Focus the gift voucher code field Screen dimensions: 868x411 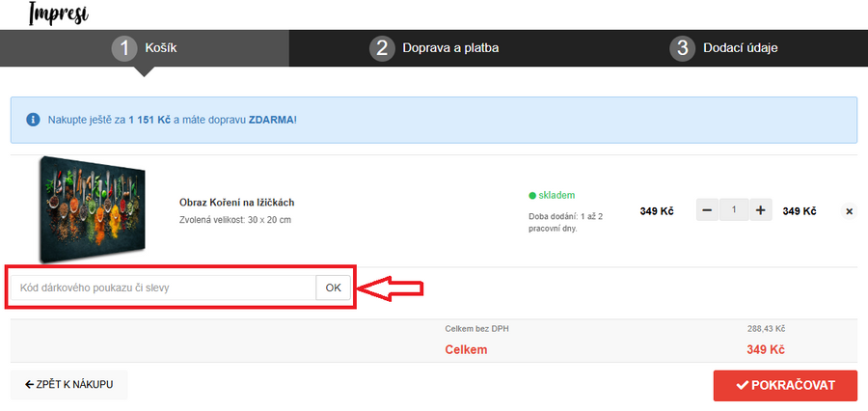click(x=163, y=288)
